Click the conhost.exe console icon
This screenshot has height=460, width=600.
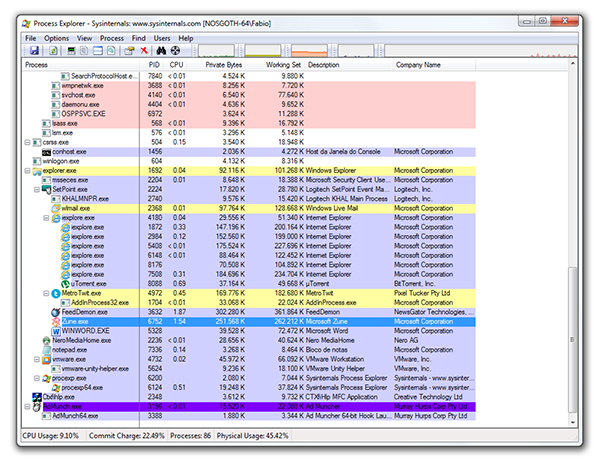click(x=46, y=152)
